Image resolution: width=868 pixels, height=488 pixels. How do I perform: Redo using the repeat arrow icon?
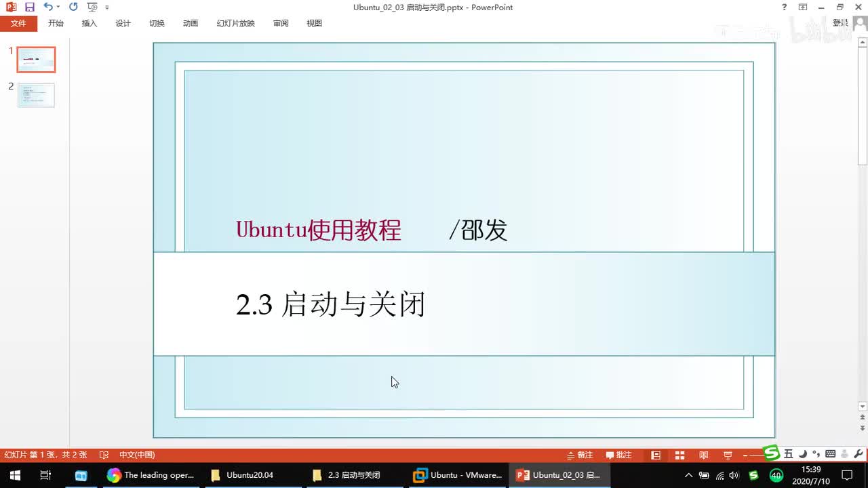click(73, 7)
